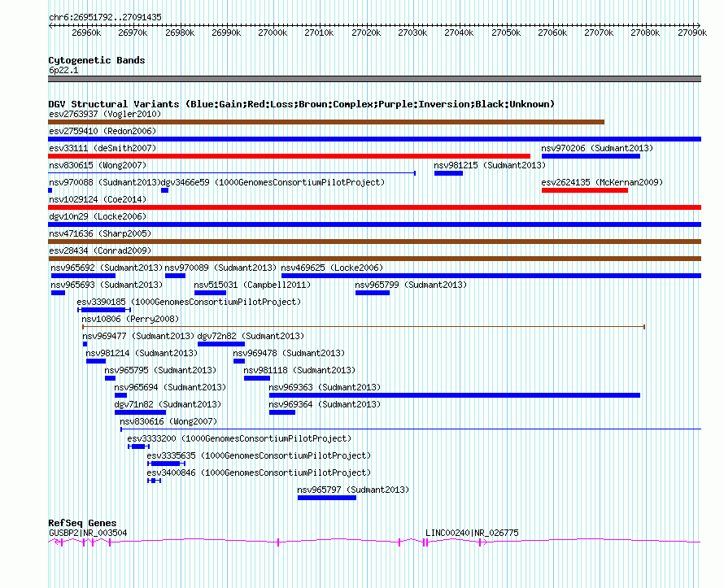Click nsv969363 (Sudmant2013) label
This screenshot has width=724, height=588.
click(x=325, y=387)
